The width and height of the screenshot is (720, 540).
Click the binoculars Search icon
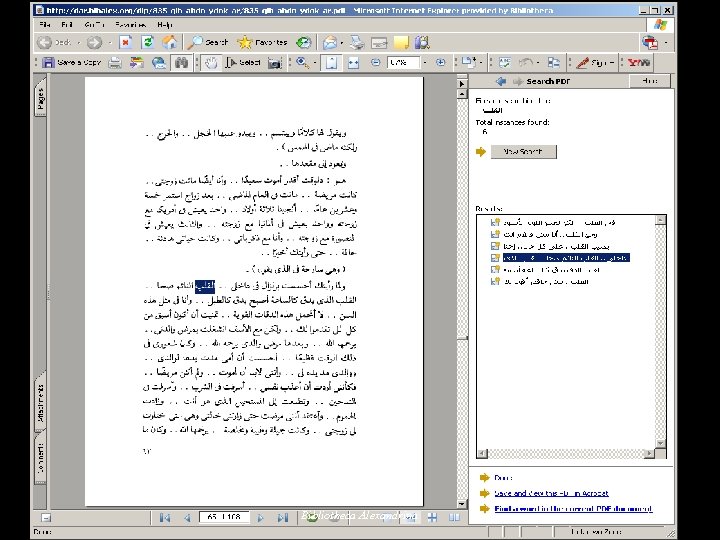tap(181, 62)
